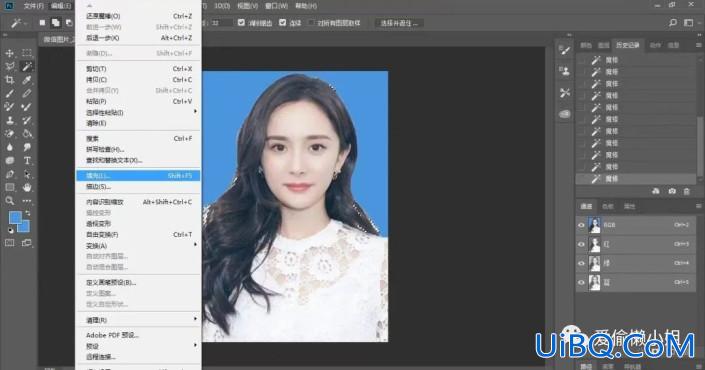Hide the RGB channel eye

[581, 225]
